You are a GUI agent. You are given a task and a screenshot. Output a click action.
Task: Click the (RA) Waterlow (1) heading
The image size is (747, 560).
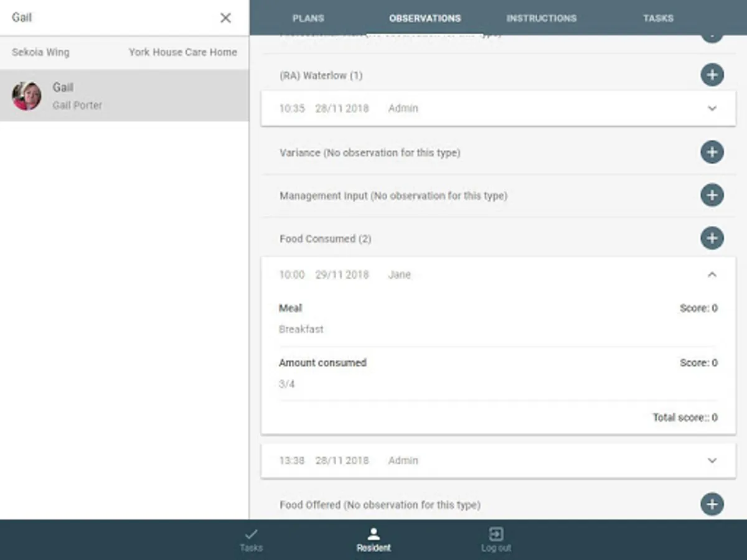click(321, 76)
